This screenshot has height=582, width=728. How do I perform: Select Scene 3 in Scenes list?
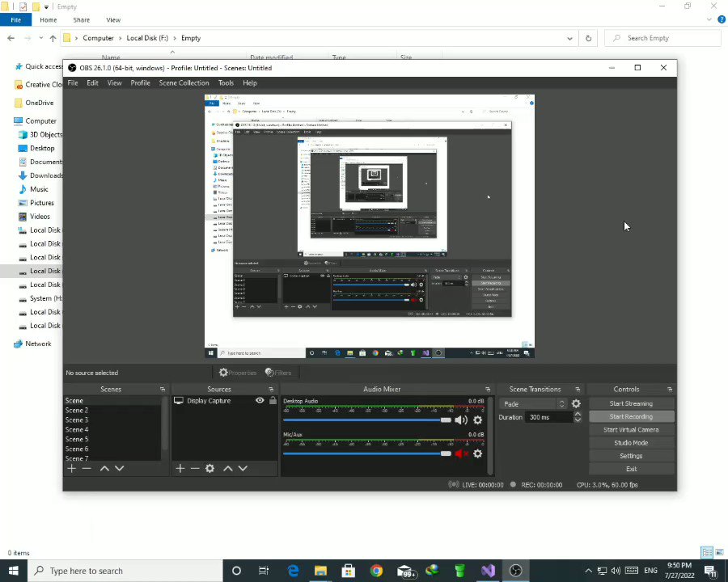[112, 420]
